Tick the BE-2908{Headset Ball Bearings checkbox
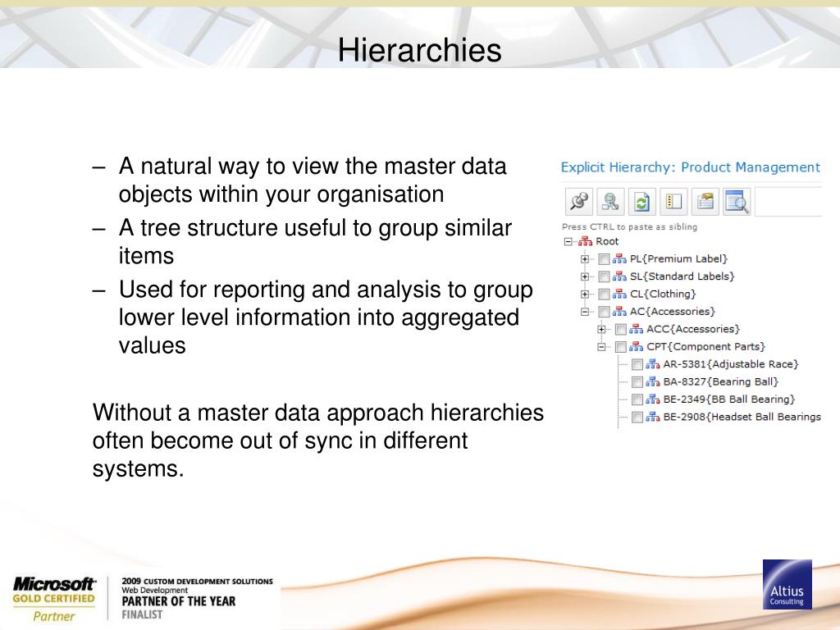 click(x=637, y=418)
